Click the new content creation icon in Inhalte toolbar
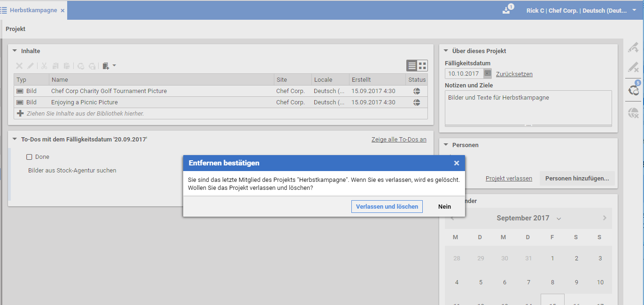The image size is (644, 305). [106, 66]
